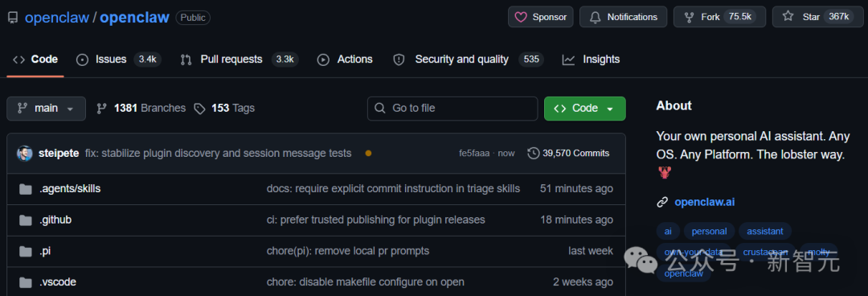Image resolution: width=868 pixels, height=296 pixels.
Task: Open commit 'ci: prefer trusted publishing'
Action: 376,220
